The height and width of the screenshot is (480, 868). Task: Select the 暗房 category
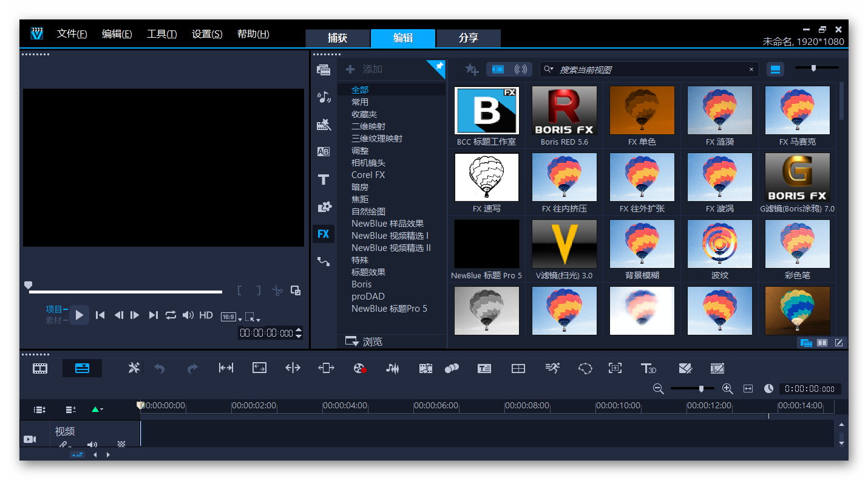pos(360,187)
